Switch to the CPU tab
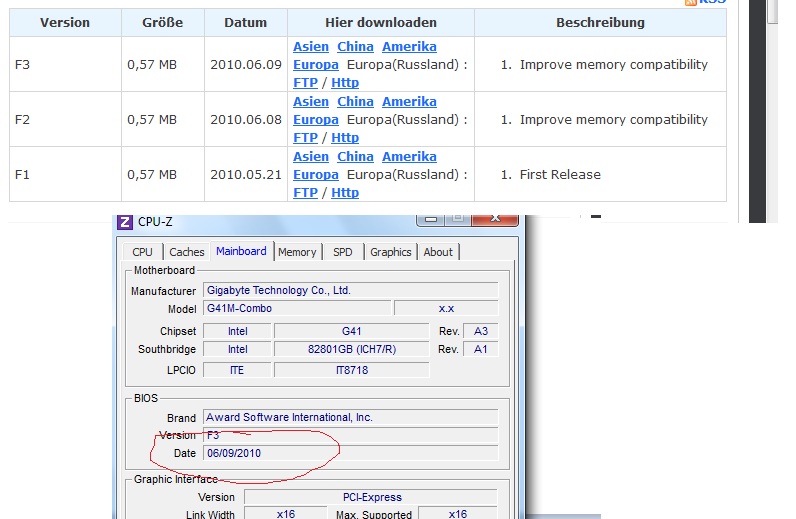The height and width of the screenshot is (519, 796). pyautogui.click(x=142, y=252)
